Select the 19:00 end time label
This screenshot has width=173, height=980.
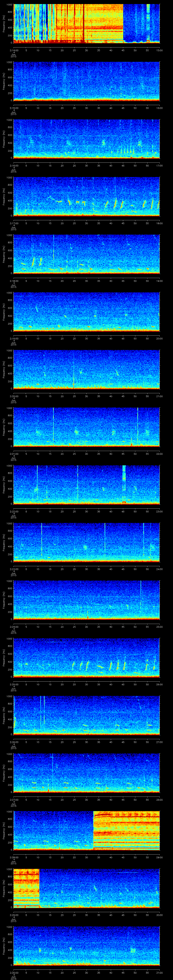[x=159, y=281]
